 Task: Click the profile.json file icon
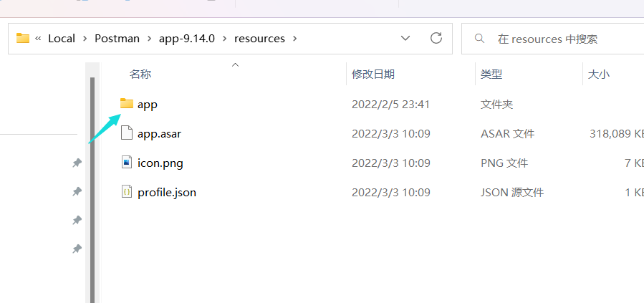[x=127, y=192]
